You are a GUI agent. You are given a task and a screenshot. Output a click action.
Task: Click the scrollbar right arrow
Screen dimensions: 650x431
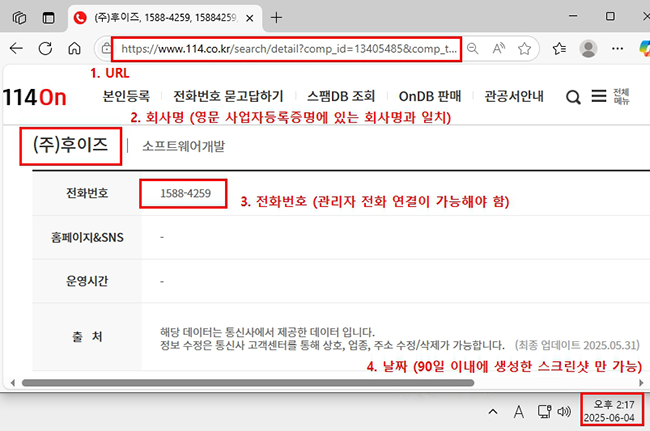(641, 383)
